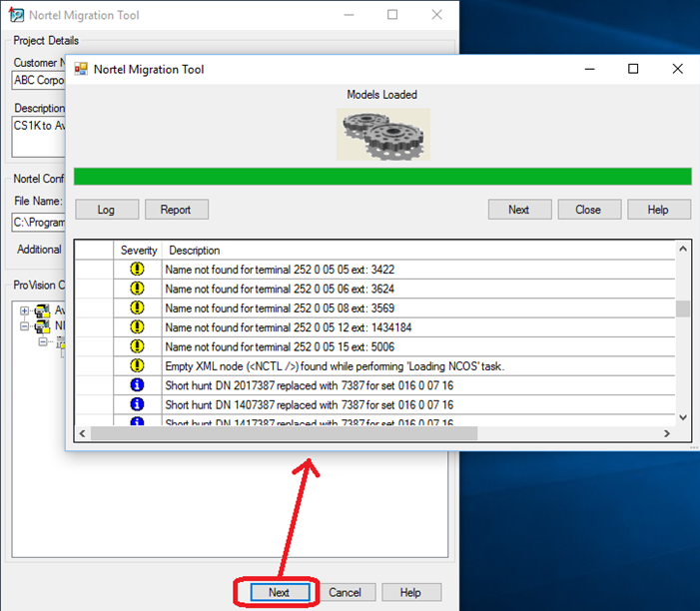The image size is (700, 611).
Task: Click warning icon for Empty XML node row
Action: [x=137, y=365]
